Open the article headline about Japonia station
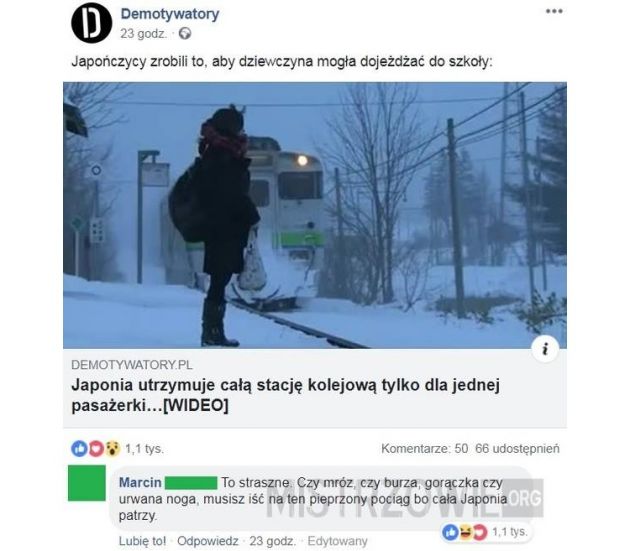Viewport: 630px width, 551px height. click(x=286, y=395)
